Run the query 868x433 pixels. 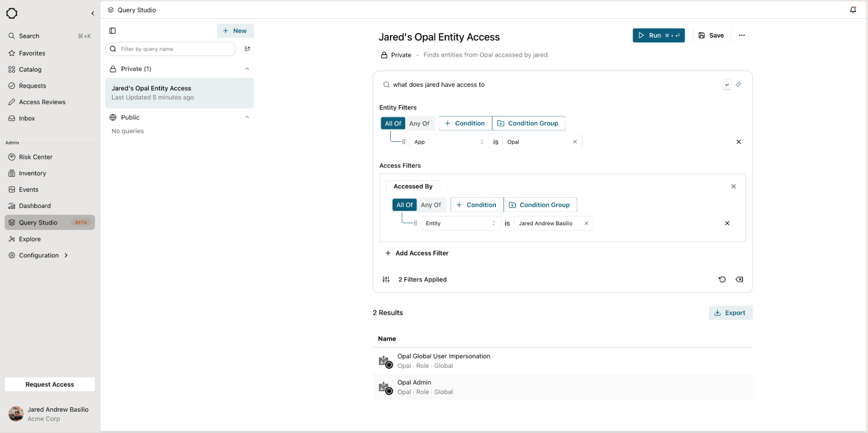(659, 36)
